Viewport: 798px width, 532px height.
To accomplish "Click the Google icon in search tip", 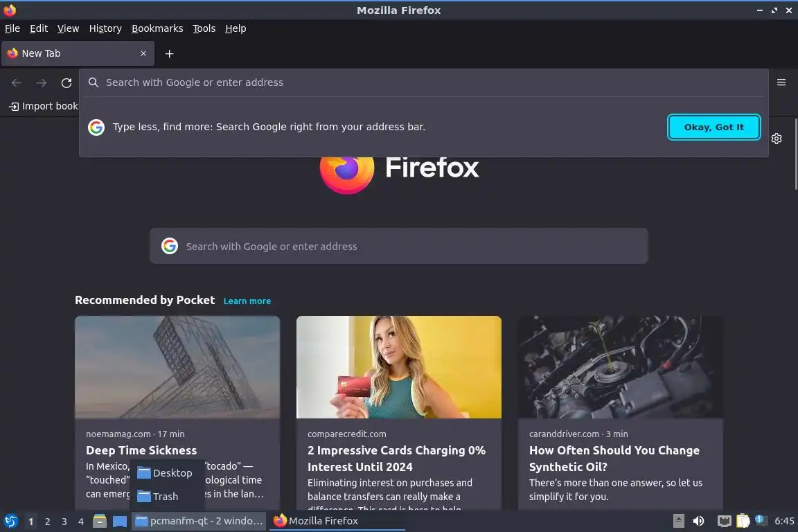I will (96, 127).
